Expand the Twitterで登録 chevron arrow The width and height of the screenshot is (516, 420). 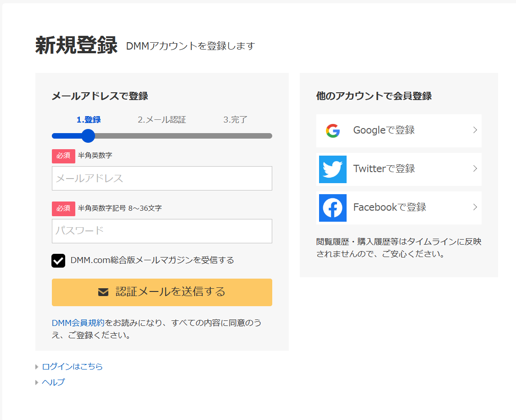click(475, 169)
